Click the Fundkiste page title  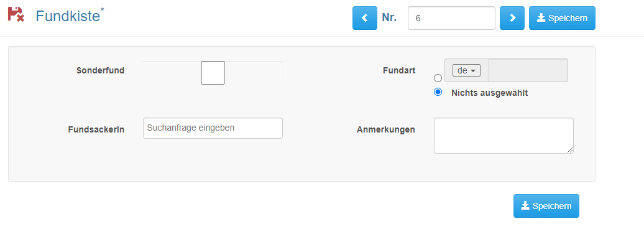(68, 16)
